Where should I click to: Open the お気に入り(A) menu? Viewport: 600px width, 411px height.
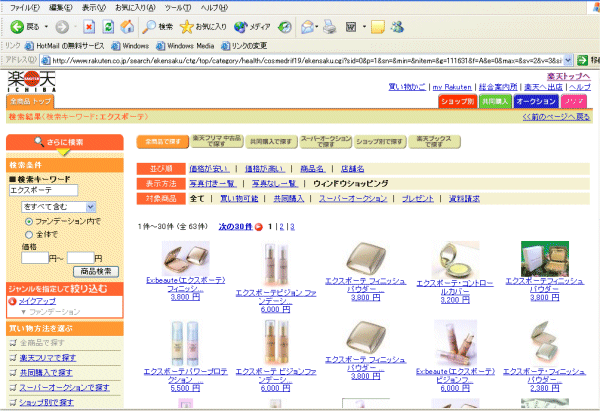pos(135,8)
